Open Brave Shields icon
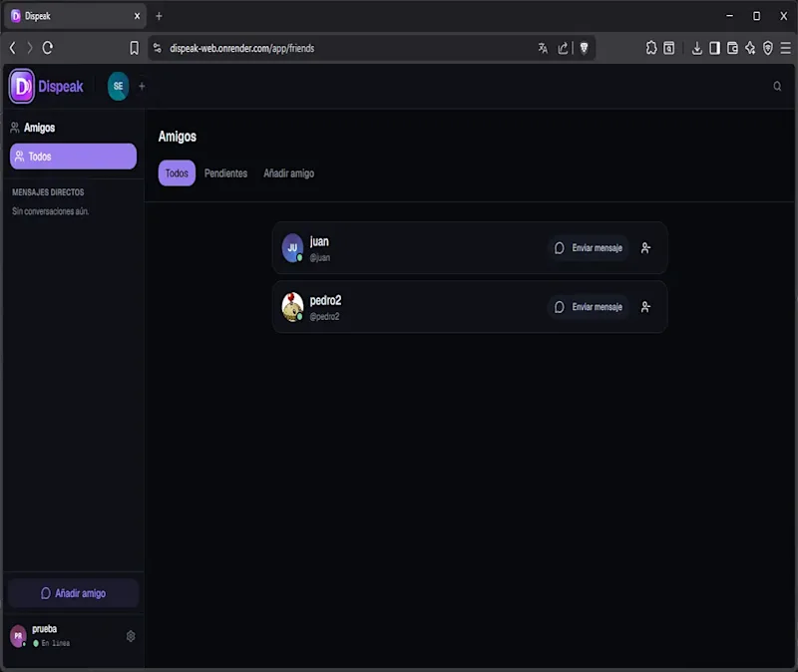The image size is (798, 672). click(584, 48)
